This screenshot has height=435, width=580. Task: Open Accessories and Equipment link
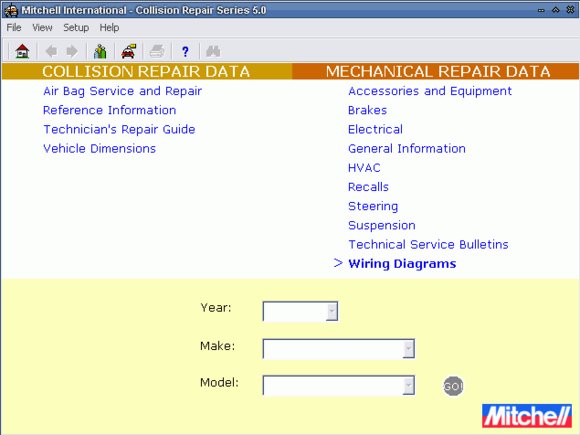430,91
